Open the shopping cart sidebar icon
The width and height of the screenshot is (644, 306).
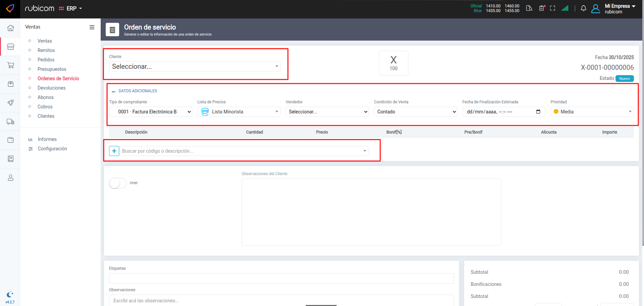(x=10, y=65)
